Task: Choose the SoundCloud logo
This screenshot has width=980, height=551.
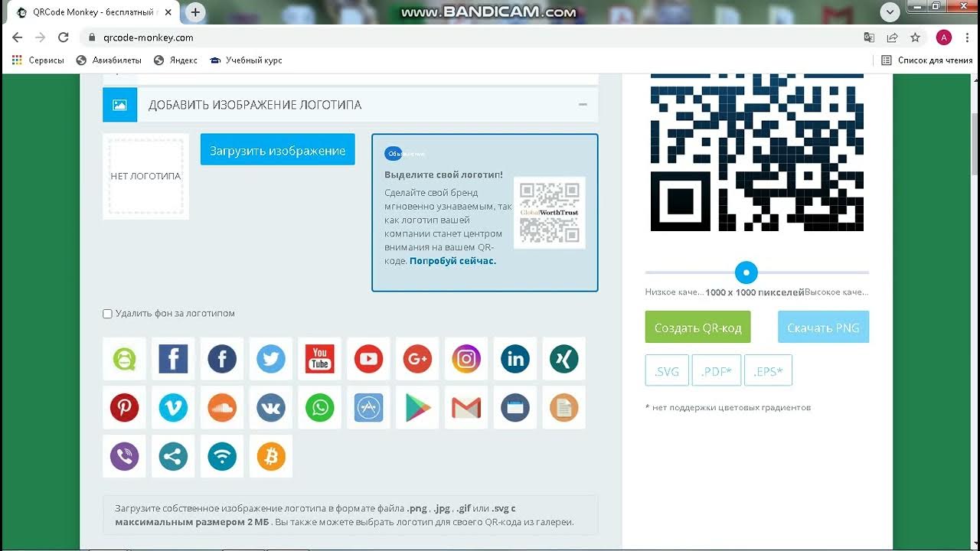Action: [222, 408]
